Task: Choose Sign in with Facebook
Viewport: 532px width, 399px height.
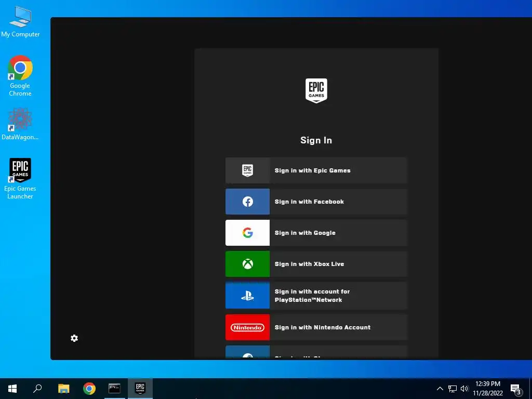Action: point(316,202)
